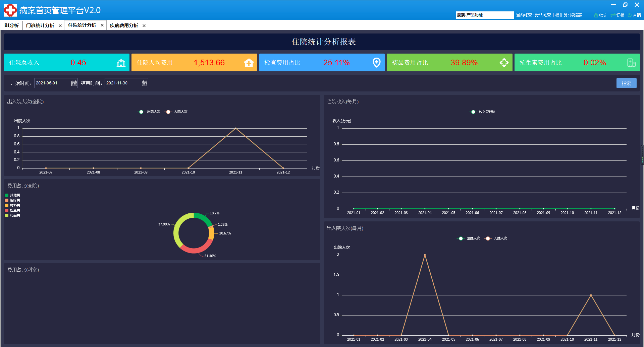Open the 结束时间 calendar picker
The height and width of the screenshot is (347, 644).
(144, 83)
